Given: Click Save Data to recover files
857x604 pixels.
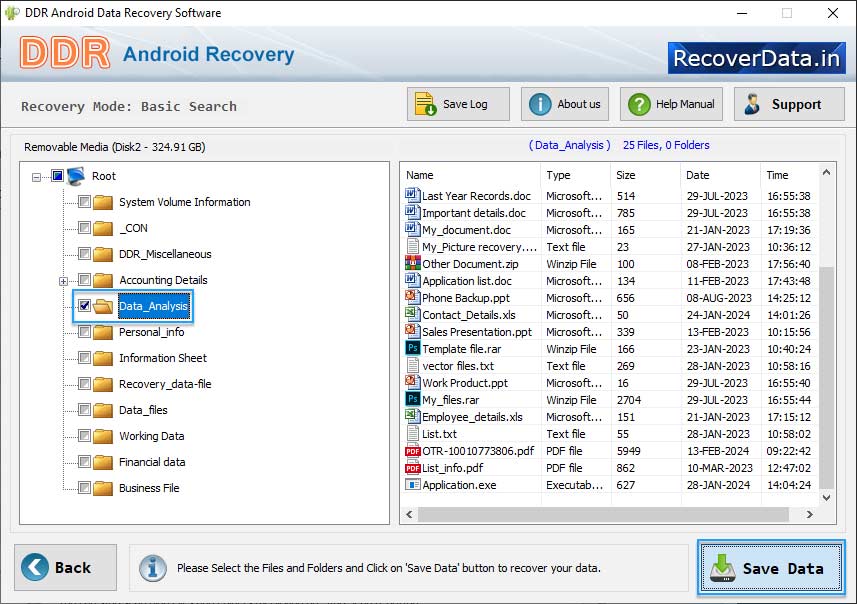Looking at the screenshot, I should click(x=771, y=568).
